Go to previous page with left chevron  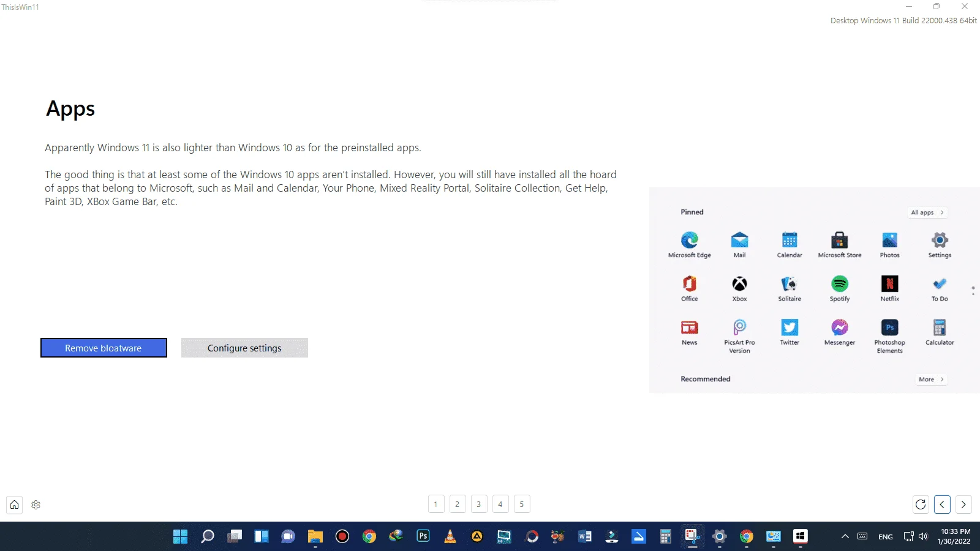942,504
